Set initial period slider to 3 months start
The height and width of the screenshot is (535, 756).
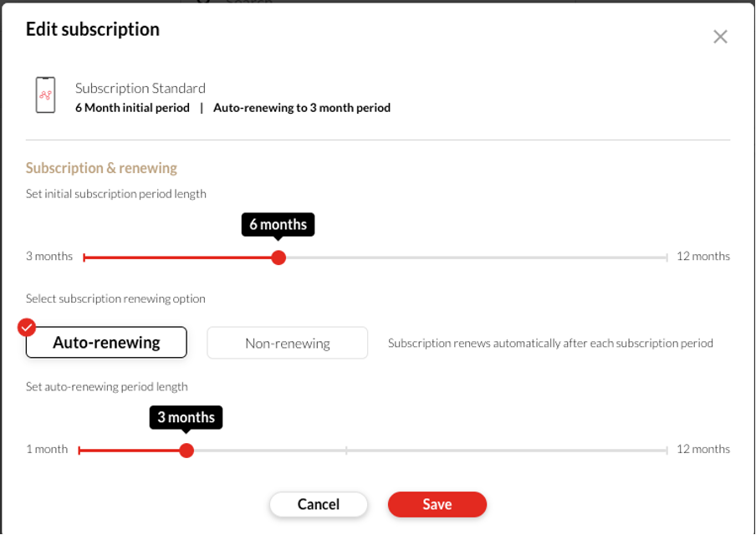click(x=84, y=257)
